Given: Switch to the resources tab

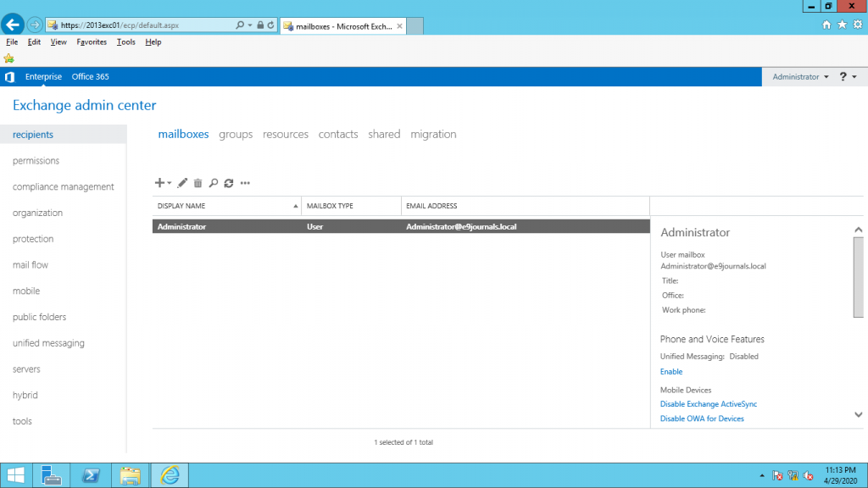Looking at the screenshot, I should point(286,135).
